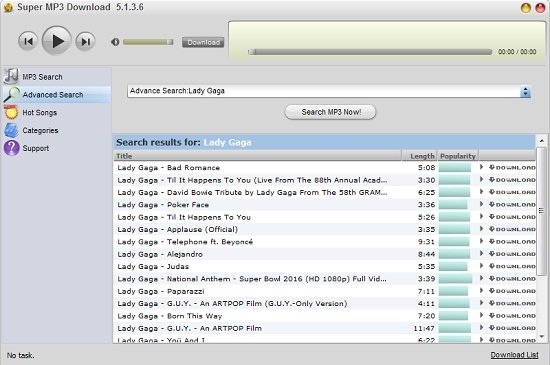Download the National Anthem Super Bowl 2016 track
This screenshot has height=365, width=550.
(x=512, y=279)
